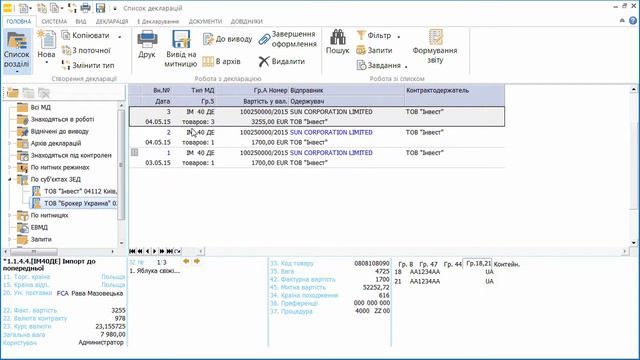Send declaration До виводу
This screenshot has height=360, width=640.
point(227,39)
